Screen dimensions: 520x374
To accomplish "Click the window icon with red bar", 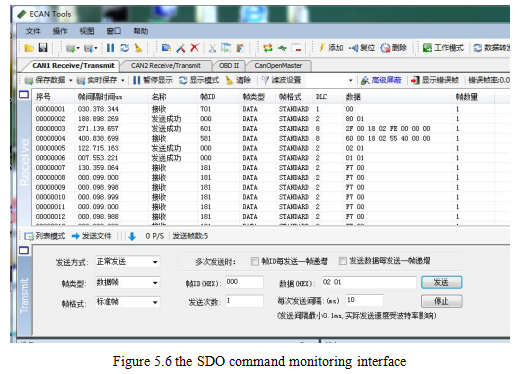I will (296, 48).
